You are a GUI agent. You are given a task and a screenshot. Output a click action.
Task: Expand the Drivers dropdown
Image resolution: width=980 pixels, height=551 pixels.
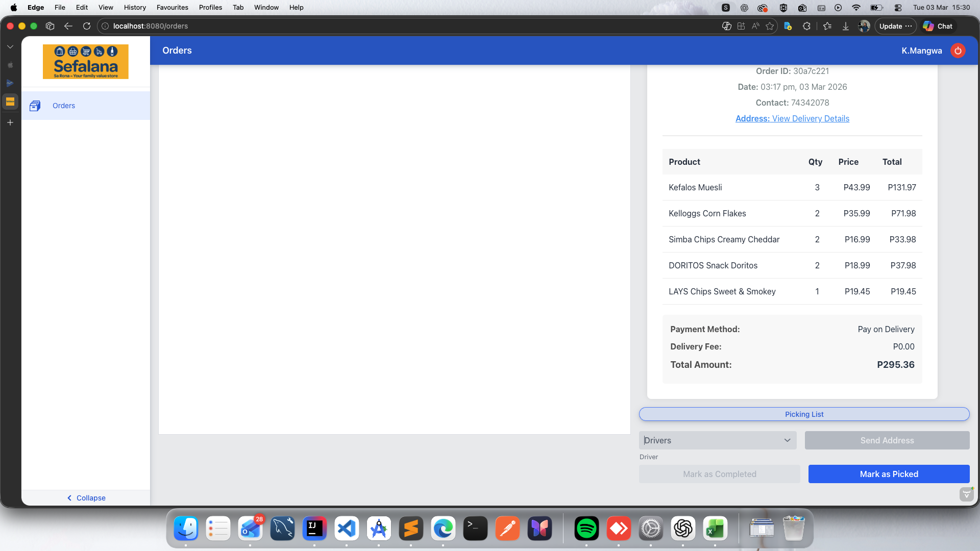(717, 440)
